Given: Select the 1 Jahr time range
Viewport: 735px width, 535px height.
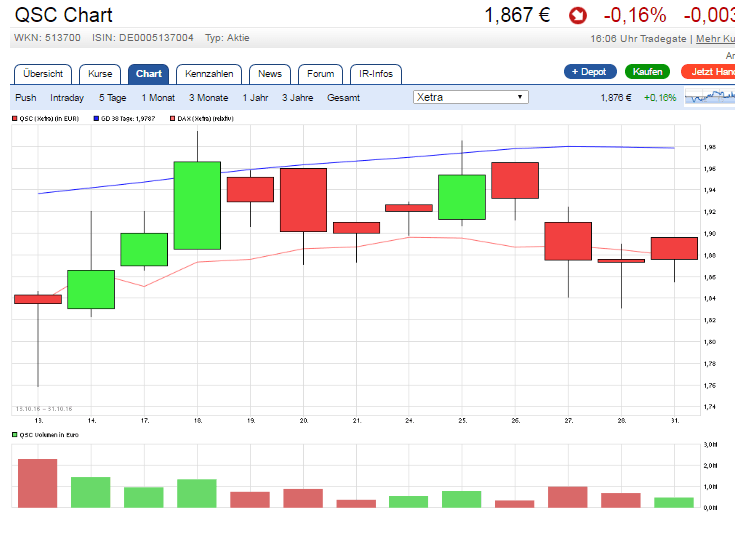Looking at the screenshot, I should click(255, 98).
